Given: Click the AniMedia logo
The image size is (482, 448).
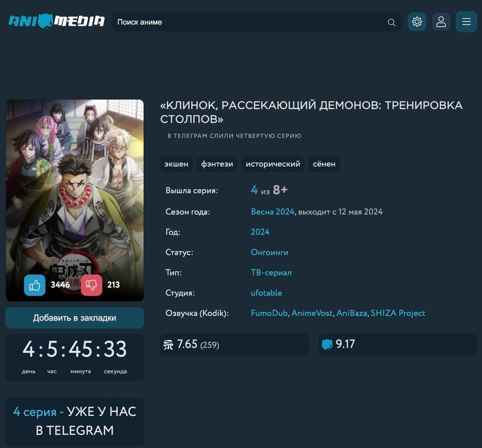Looking at the screenshot, I should click(56, 21).
